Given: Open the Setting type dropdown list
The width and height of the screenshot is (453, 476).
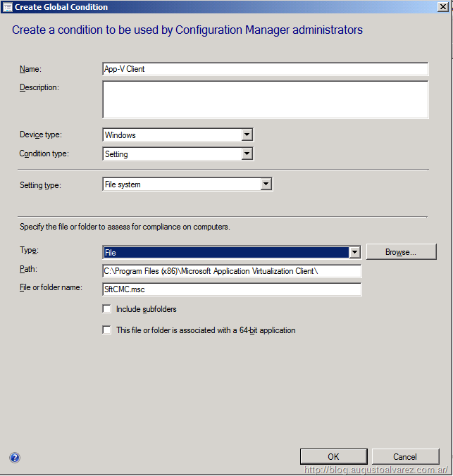Looking at the screenshot, I should tap(266, 184).
